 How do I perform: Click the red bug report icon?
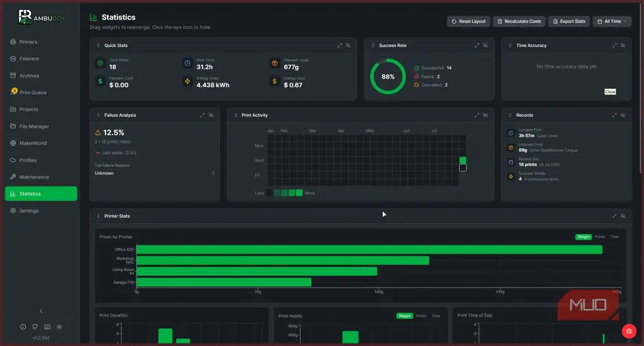[629, 331]
